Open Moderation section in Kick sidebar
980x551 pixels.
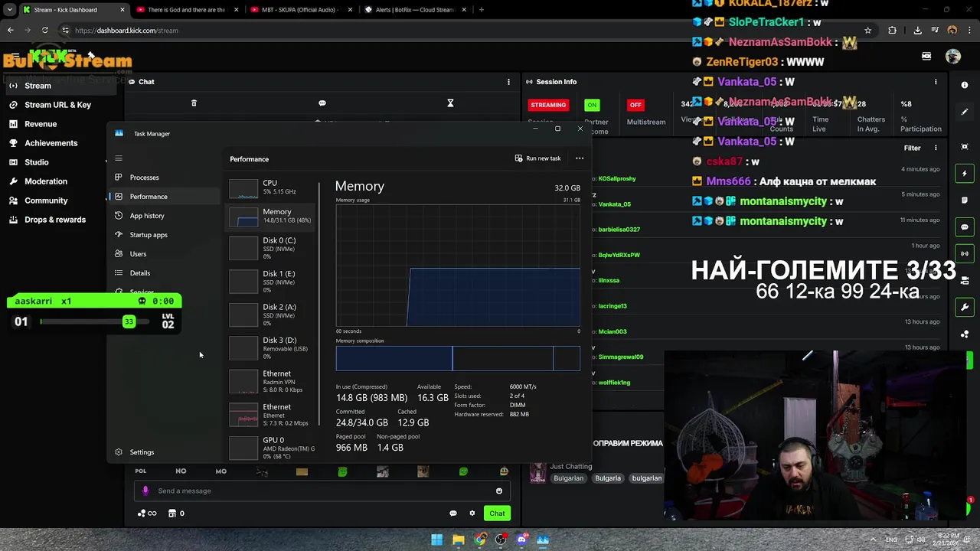tap(46, 181)
